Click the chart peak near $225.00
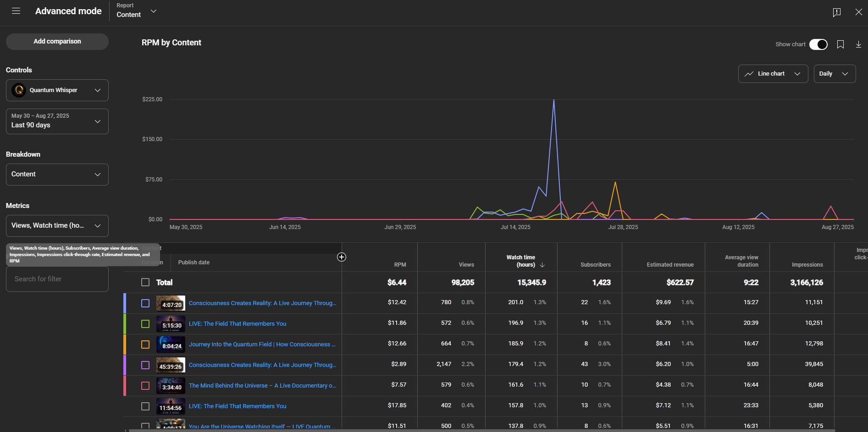This screenshot has height=432, width=868. pyautogui.click(x=554, y=100)
